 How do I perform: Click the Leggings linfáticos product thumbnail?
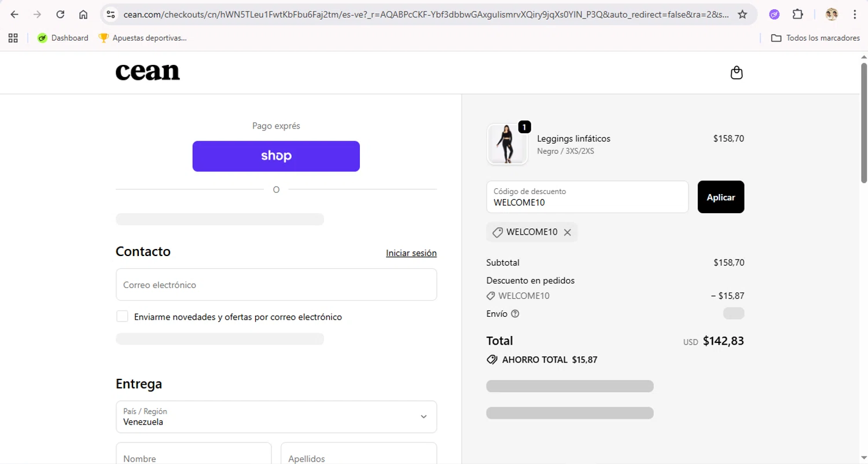tap(507, 144)
